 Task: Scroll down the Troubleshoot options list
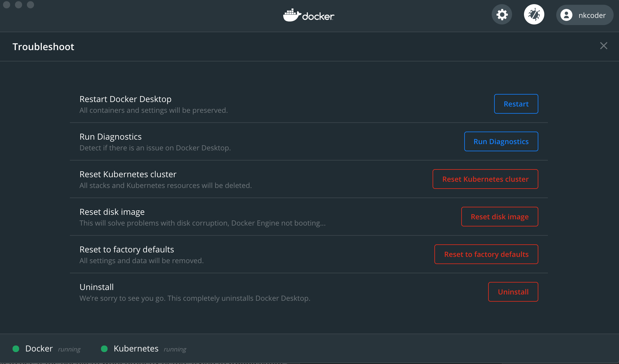coord(309,195)
